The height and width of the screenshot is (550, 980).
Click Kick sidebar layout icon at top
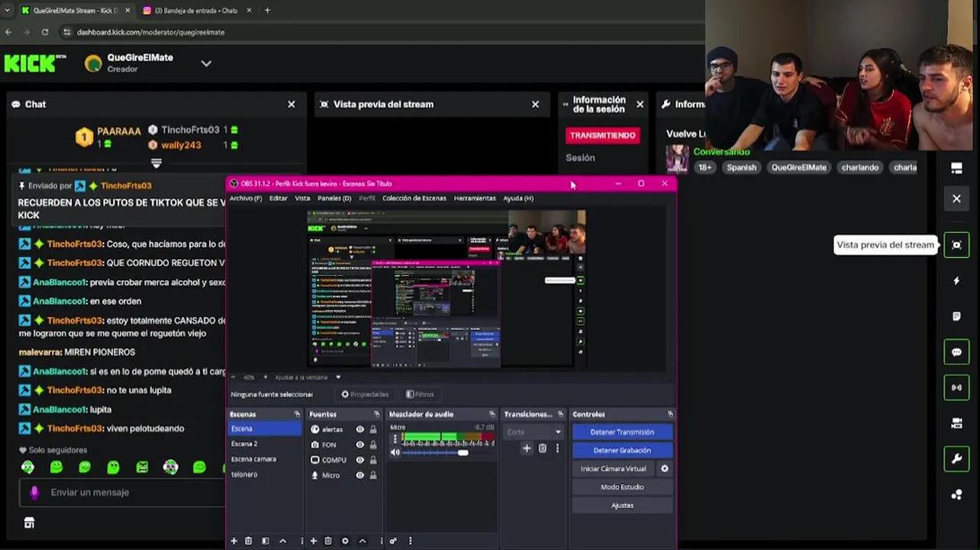[x=956, y=168]
